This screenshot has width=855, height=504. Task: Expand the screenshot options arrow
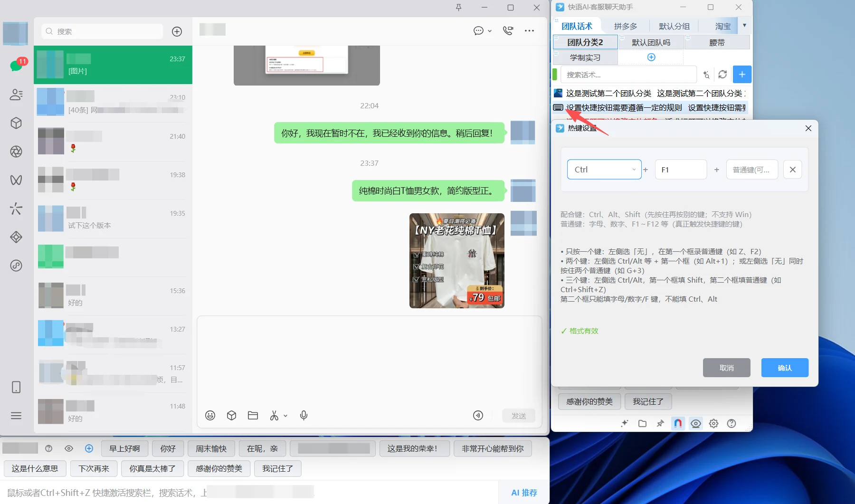click(x=285, y=416)
